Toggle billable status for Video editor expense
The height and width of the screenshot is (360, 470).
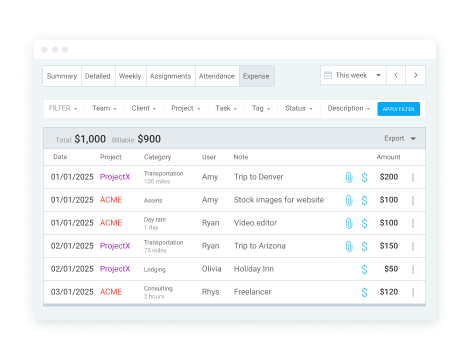click(x=364, y=223)
